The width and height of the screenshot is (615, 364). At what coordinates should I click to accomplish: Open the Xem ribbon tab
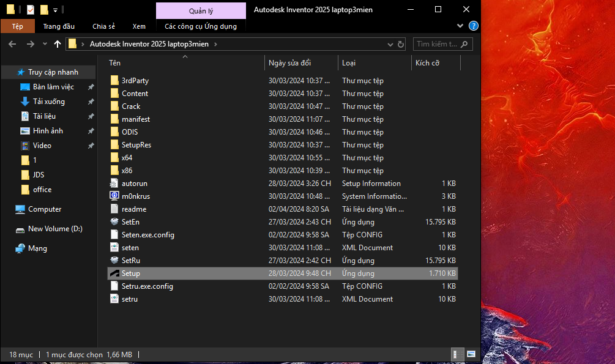point(139,26)
